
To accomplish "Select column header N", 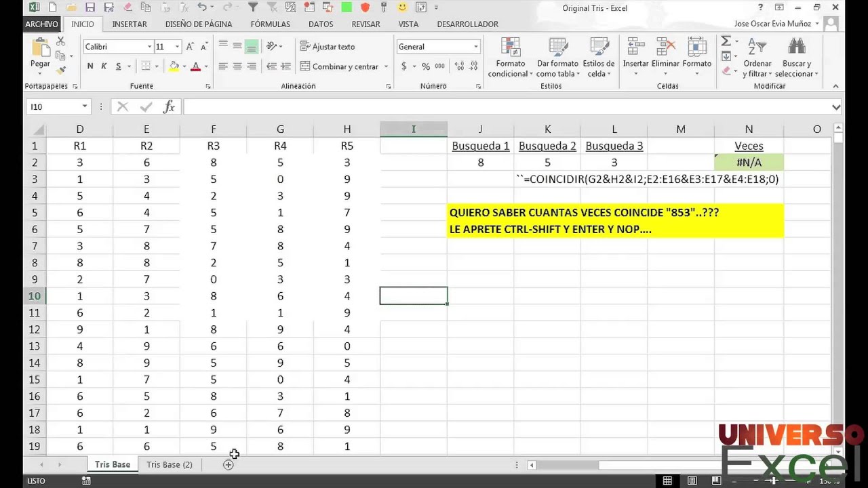I will pyautogui.click(x=749, y=129).
